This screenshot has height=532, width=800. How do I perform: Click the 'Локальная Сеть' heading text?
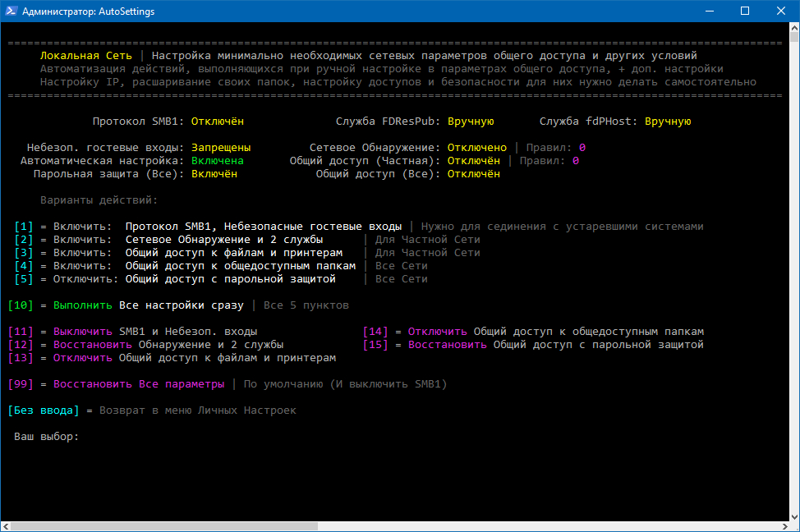85,56
